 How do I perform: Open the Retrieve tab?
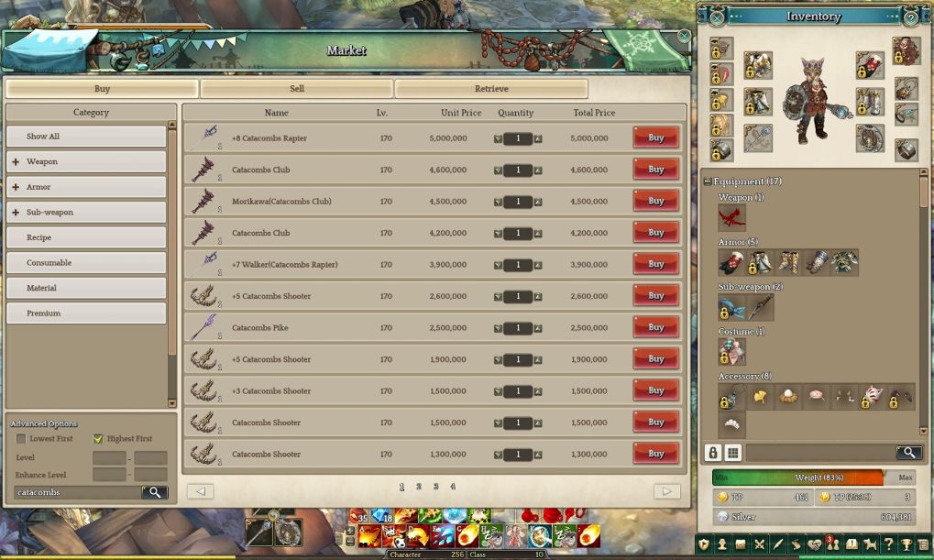(491, 89)
